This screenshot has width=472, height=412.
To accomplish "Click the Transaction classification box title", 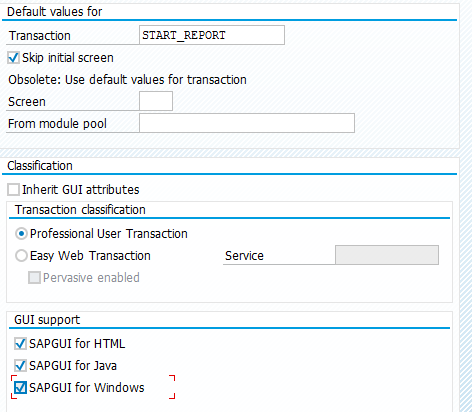I will click(x=80, y=210).
